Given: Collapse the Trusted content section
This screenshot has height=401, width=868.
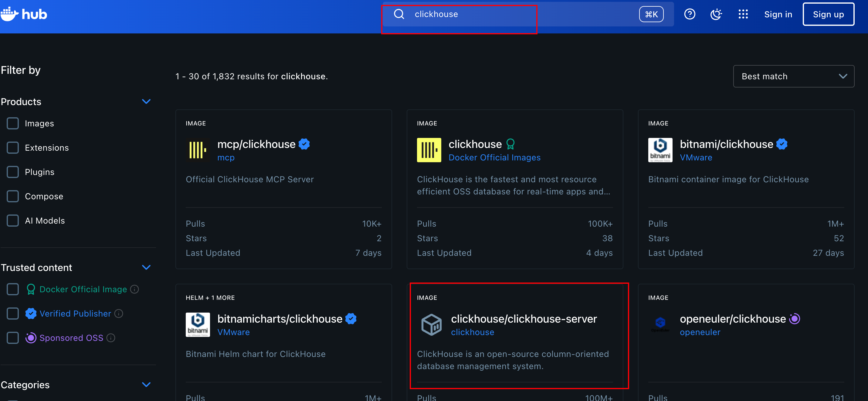Looking at the screenshot, I should coord(146,267).
